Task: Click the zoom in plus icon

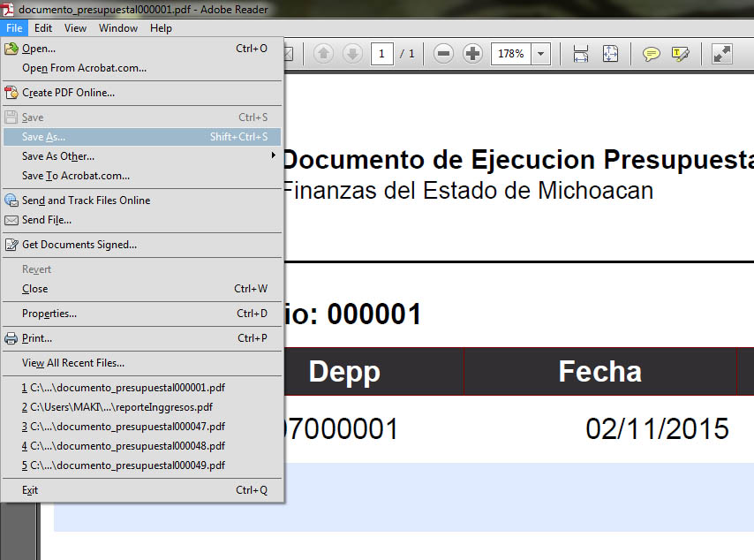Action: pos(472,53)
